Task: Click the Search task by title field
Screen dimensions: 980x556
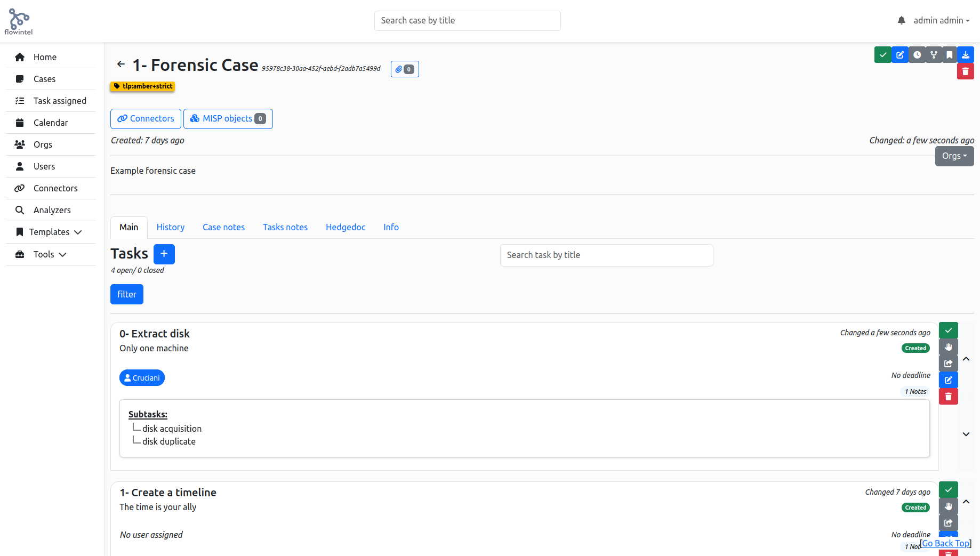Action: pos(607,255)
